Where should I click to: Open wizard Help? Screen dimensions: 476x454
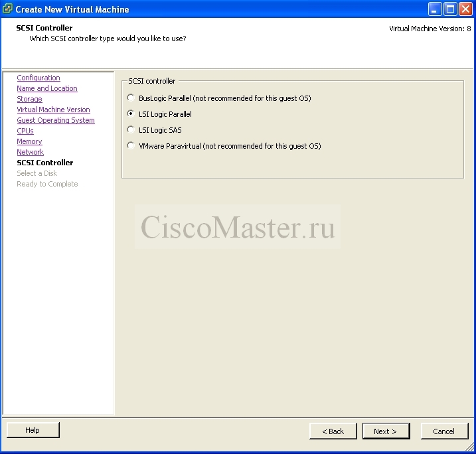pos(33,430)
